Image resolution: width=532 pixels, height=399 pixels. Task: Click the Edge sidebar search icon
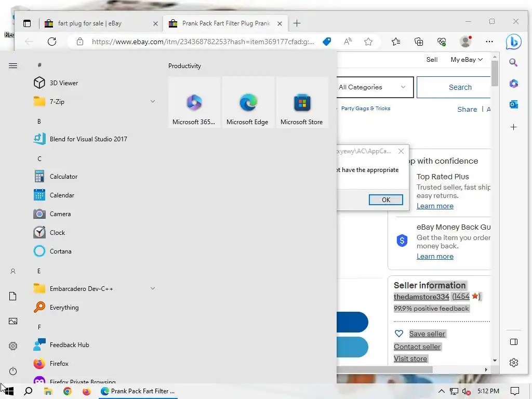click(513, 62)
